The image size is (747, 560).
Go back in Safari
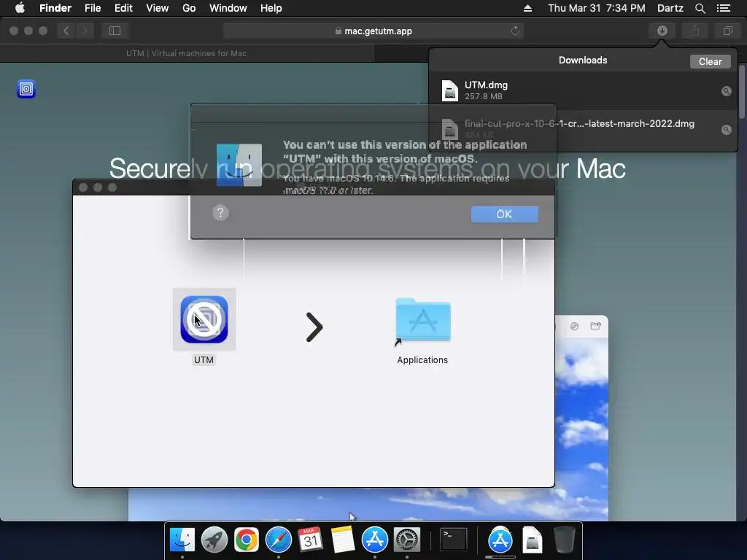(66, 31)
